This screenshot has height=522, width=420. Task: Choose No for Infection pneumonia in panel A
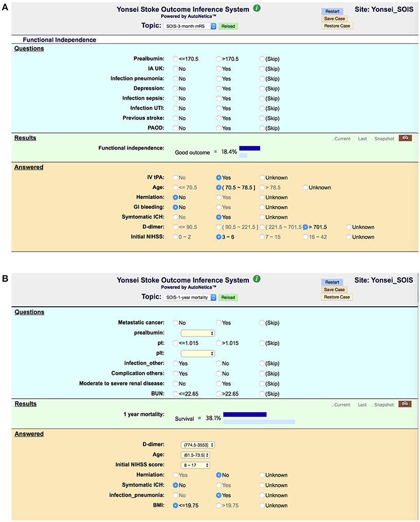pyautogui.click(x=175, y=79)
